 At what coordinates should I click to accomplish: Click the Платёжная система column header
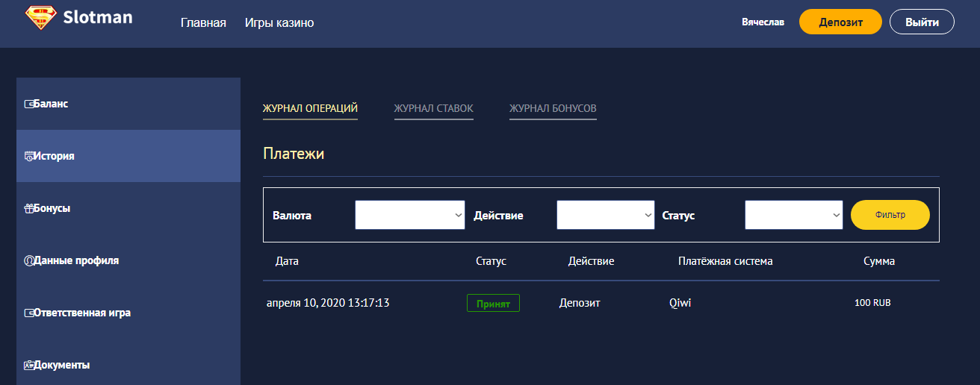coord(725,261)
